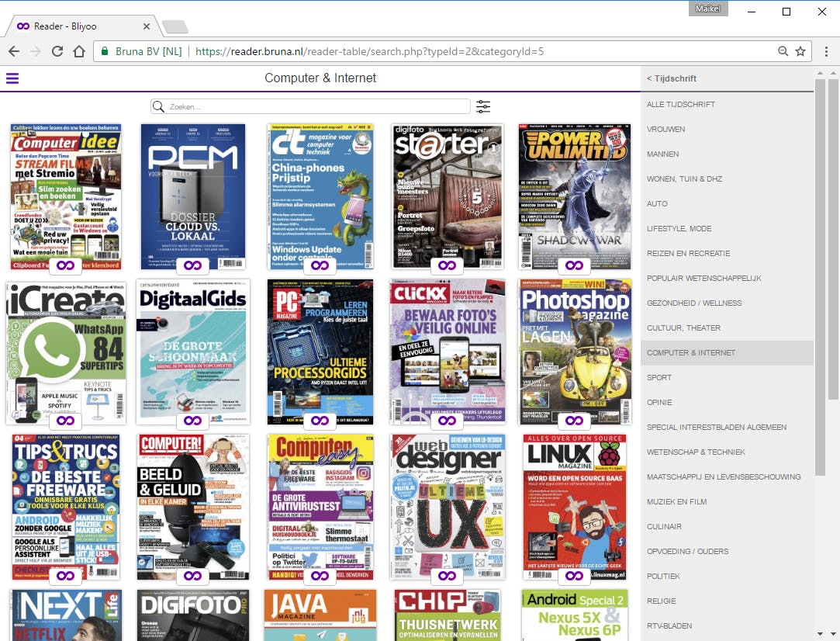Click infinity badge under Clickx cover

(x=447, y=420)
